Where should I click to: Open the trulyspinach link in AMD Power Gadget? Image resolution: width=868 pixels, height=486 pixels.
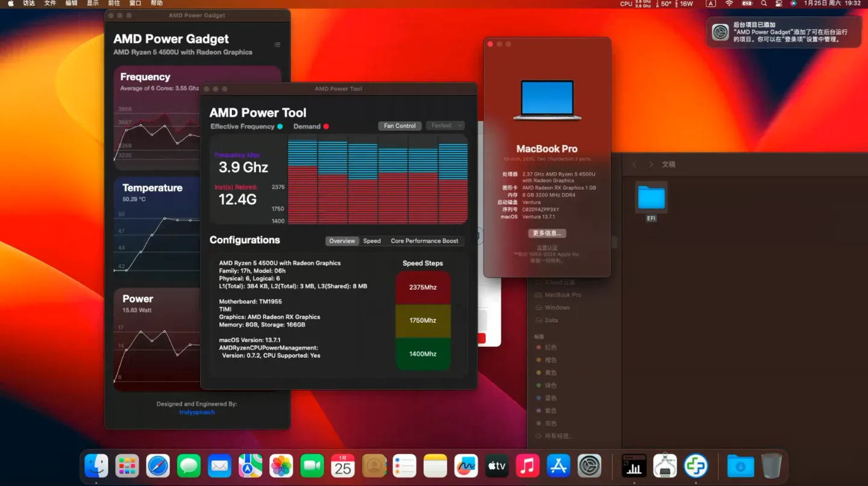pos(197,413)
